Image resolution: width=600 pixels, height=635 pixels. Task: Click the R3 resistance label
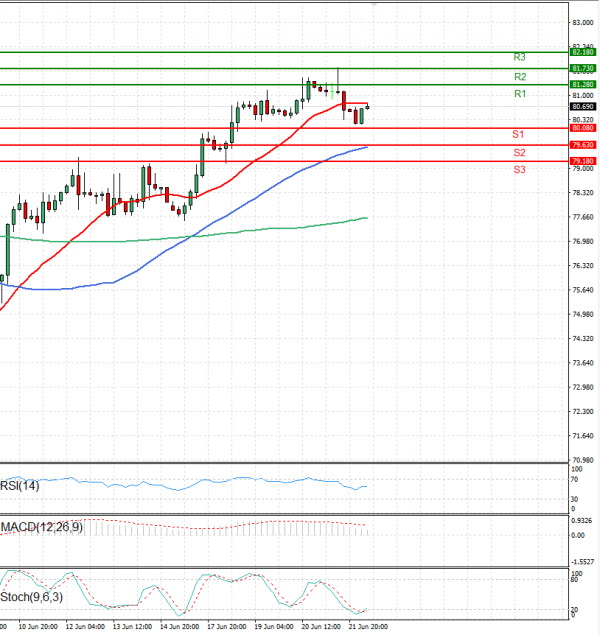519,57
